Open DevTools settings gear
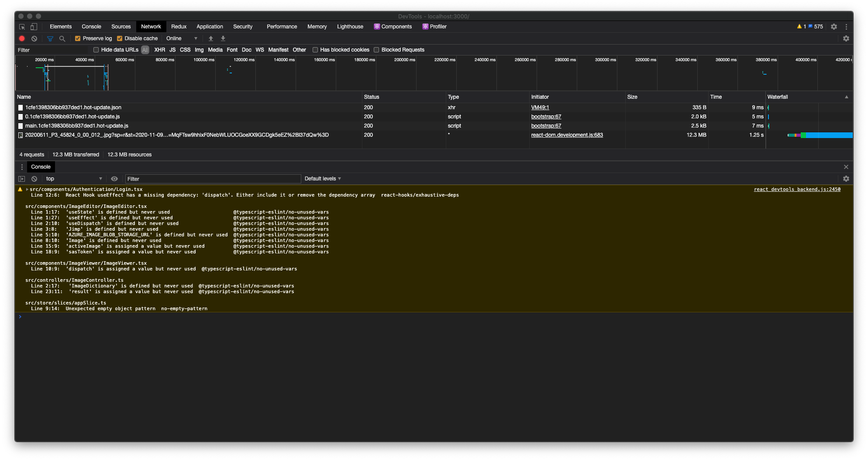868x460 pixels. 834,27
